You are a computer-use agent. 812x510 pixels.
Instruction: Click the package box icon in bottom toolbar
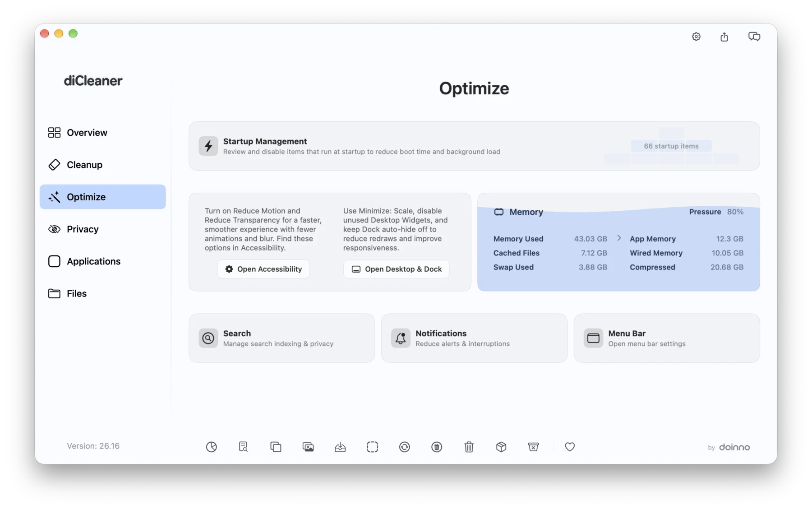(501, 447)
